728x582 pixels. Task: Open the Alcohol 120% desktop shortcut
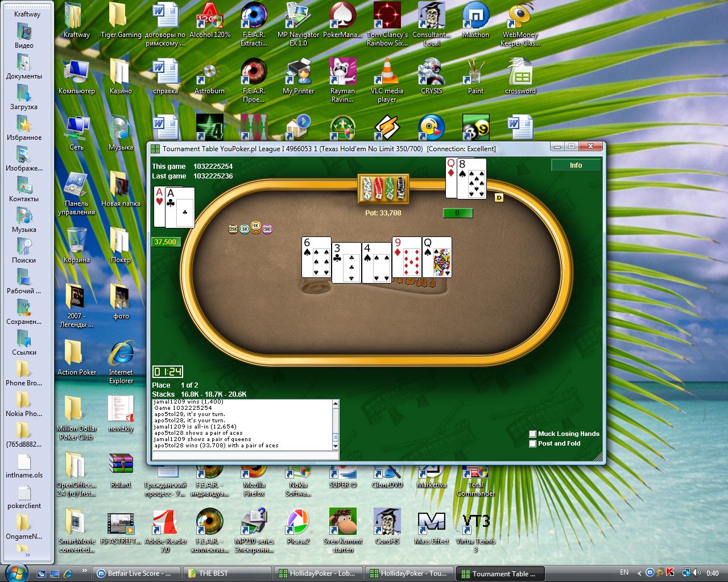(x=209, y=21)
